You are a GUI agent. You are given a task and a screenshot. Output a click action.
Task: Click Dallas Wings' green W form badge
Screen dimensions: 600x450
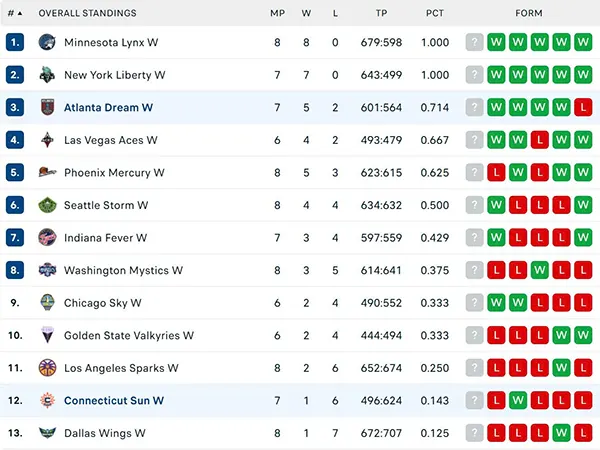pyautogui.click(x=563, y=433)
